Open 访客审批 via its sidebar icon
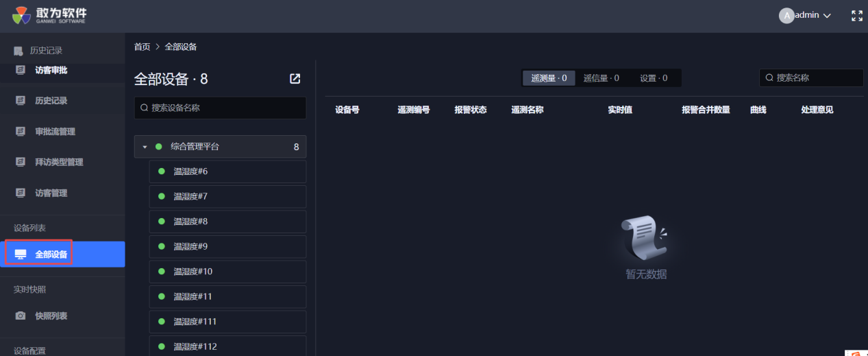Image resolution: width=868 pixels, height=356 pixels. pyautogui.click(x=21, y=70)
